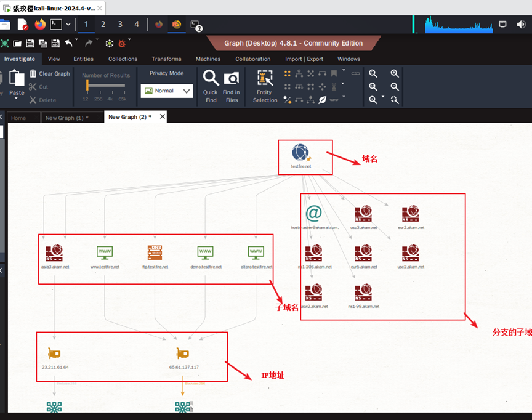The width and height of the screenshot is (532, 420).
Task: Open the undo history dropdown arrow
Action: [x=77, y=39]
